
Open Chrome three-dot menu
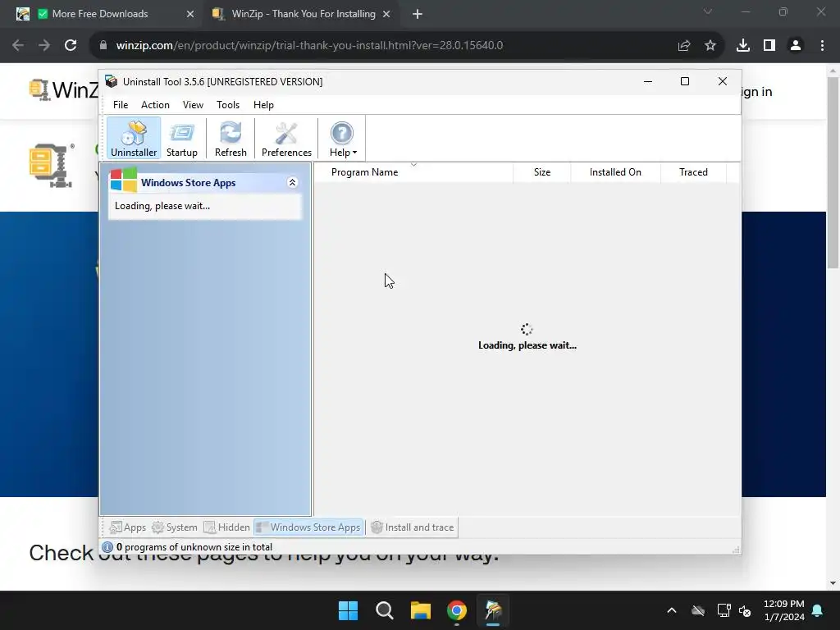coord(822,46)
